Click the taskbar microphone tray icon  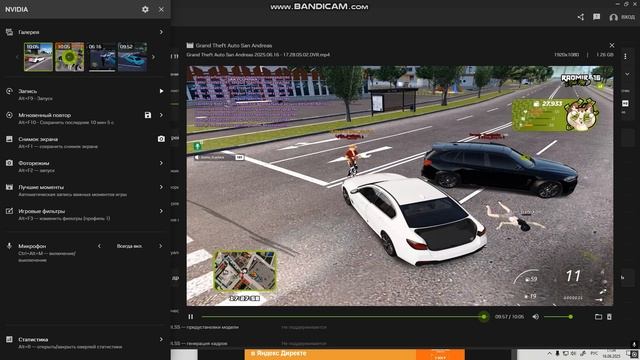pyautogui.click(x=557, y=353)
